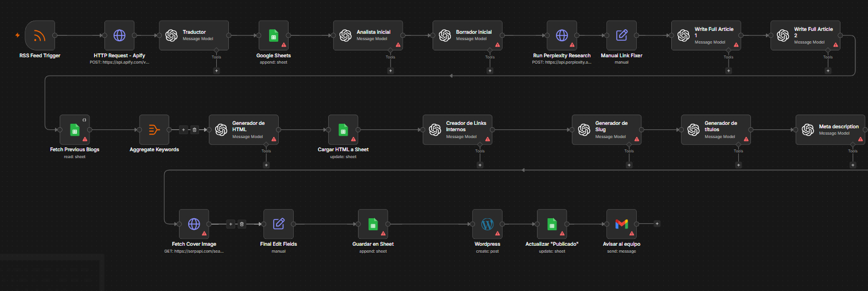This screenshot has width=868, height=291.
Task: Click "manual" under Final Edit Fields
Action: point(278,251)
